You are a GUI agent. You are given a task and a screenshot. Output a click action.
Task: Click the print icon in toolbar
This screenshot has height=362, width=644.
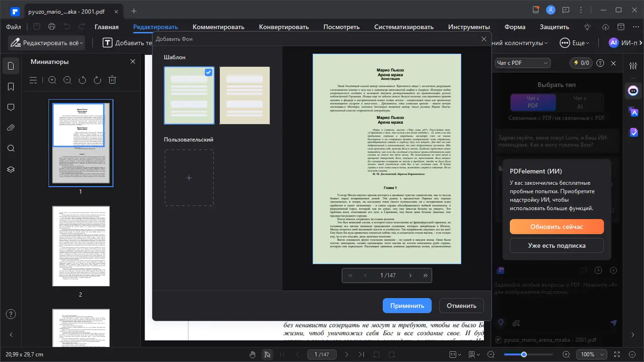coord(52,27)
